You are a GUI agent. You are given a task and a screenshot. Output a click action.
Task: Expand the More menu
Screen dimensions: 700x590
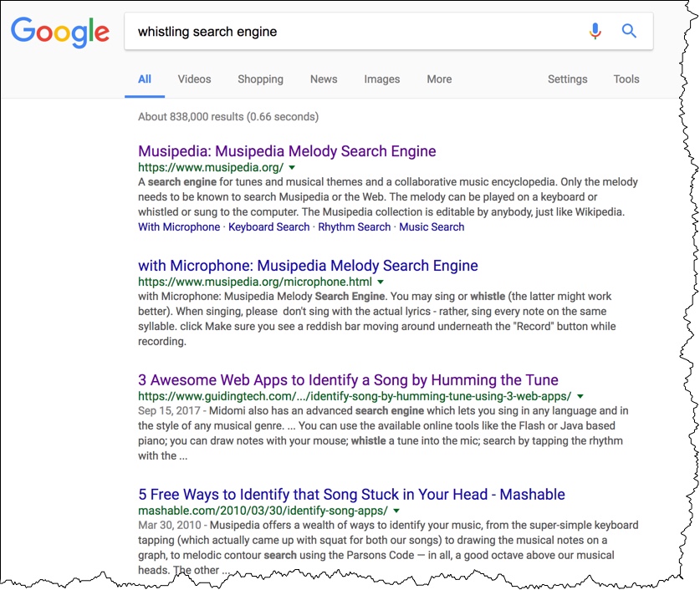click(439, 79)
